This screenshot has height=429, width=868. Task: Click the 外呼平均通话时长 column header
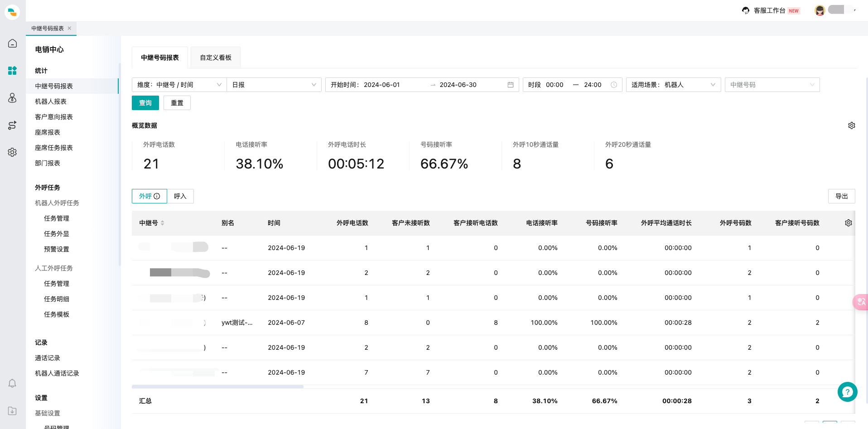click(x=666, y=223)
